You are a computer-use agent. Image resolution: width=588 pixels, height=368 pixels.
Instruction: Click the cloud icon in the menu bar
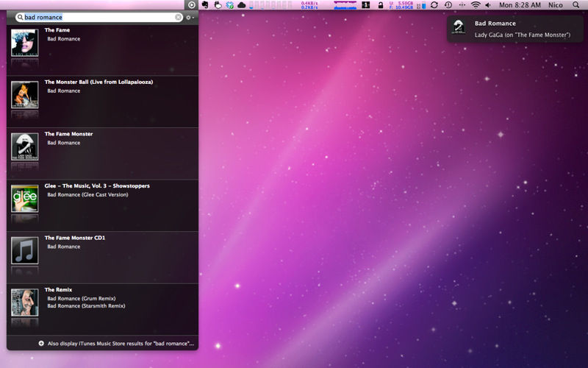coord(242,5)
